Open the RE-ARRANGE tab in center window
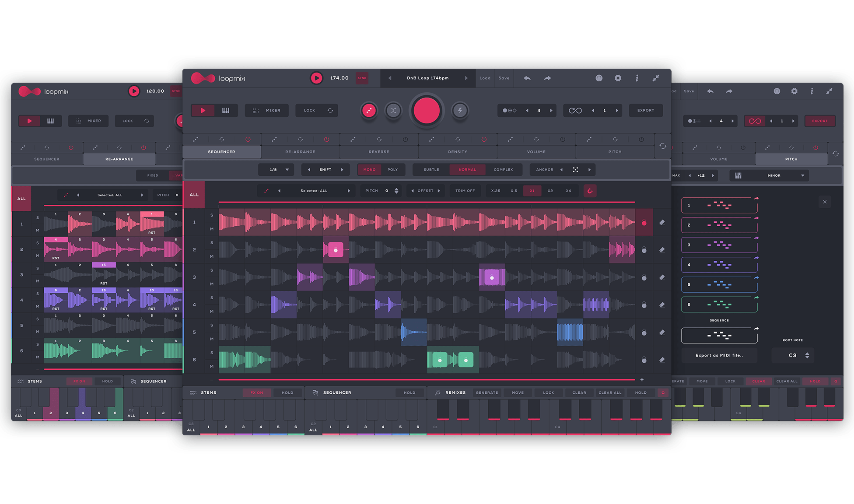Viewport: 854px width, 504px height. click(x=300, y=152)
